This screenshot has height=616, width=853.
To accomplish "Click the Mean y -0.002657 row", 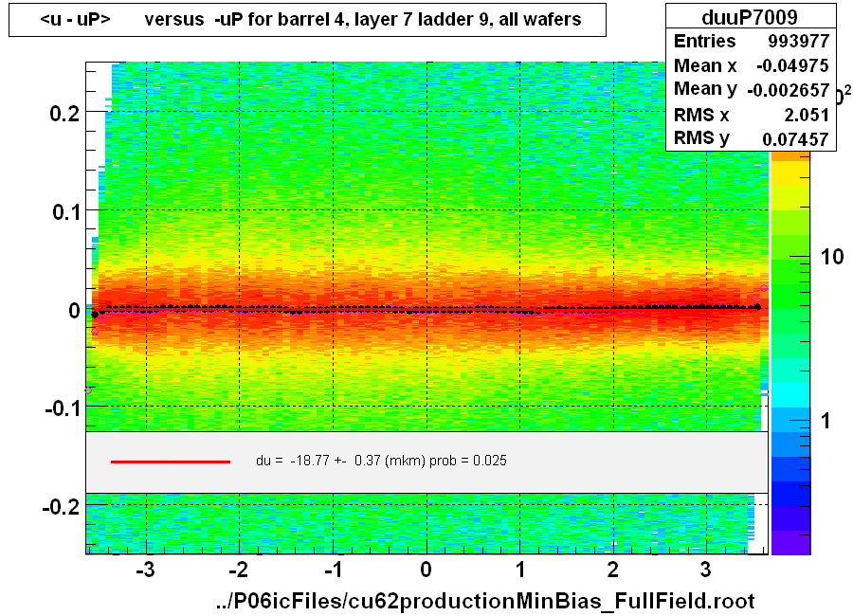I will point(751,89).
